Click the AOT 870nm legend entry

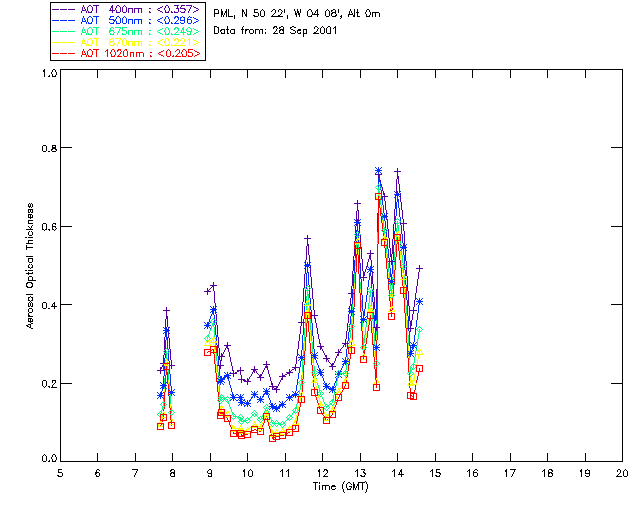click(x=126, y=42)
